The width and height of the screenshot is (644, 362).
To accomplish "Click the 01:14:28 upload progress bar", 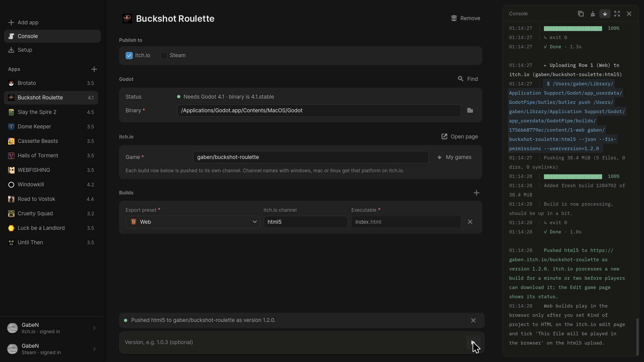I will point(573,177).
